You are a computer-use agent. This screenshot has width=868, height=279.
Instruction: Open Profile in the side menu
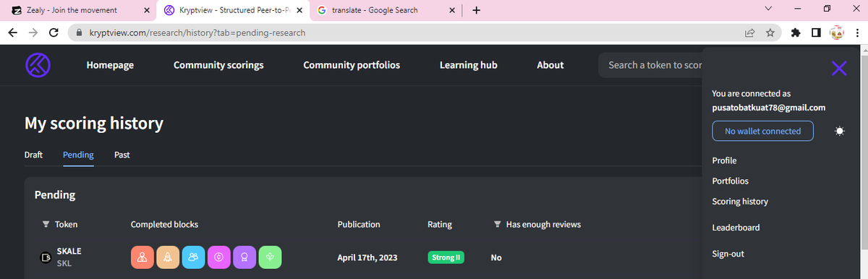[x=724, y=160]
